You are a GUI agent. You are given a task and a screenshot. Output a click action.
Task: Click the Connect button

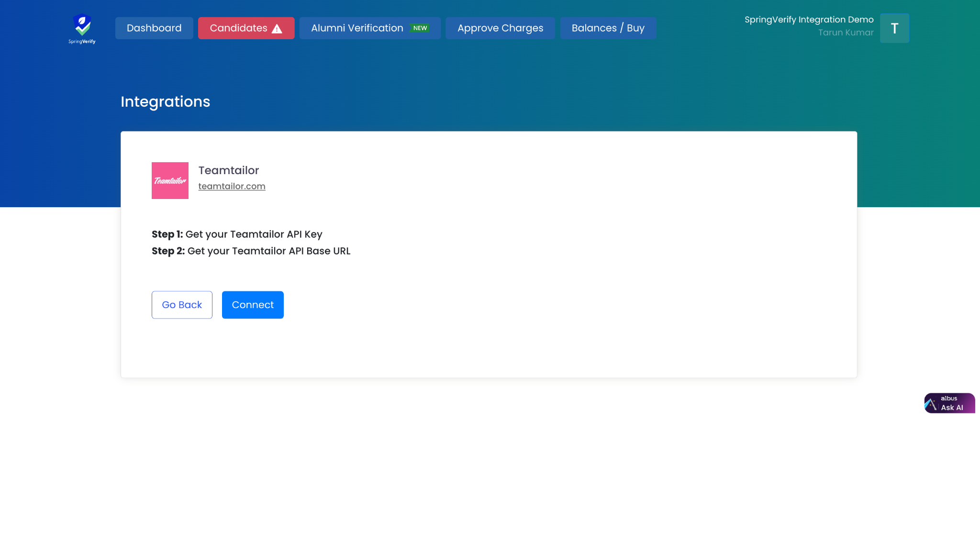click(x=253, y=305)
